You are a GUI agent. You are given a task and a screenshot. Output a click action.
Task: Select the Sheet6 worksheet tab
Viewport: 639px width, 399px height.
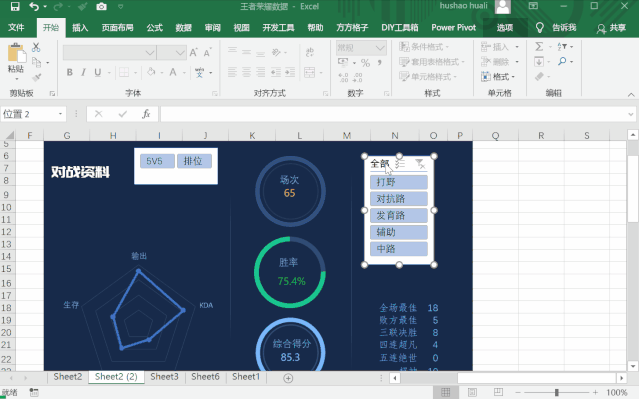point(205,377)
